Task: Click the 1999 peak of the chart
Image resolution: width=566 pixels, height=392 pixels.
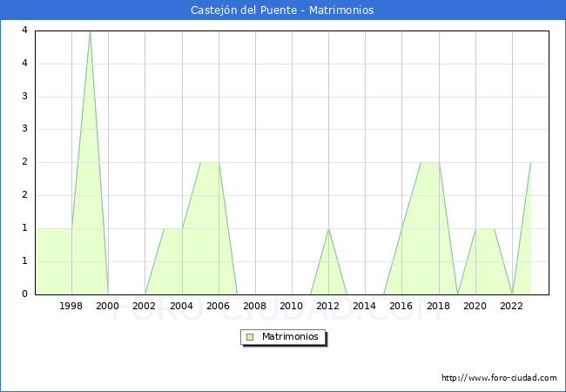Action: pos(90,31)
